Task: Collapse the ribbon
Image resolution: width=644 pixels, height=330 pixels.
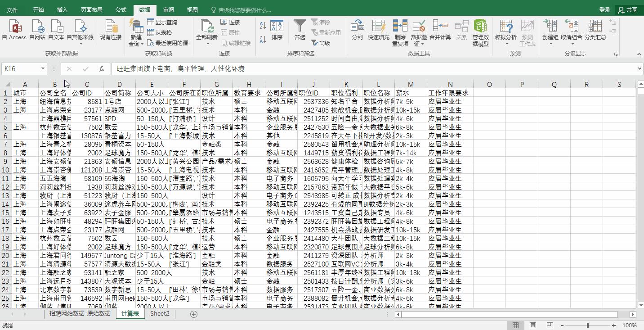Action: tap(639, 54)
